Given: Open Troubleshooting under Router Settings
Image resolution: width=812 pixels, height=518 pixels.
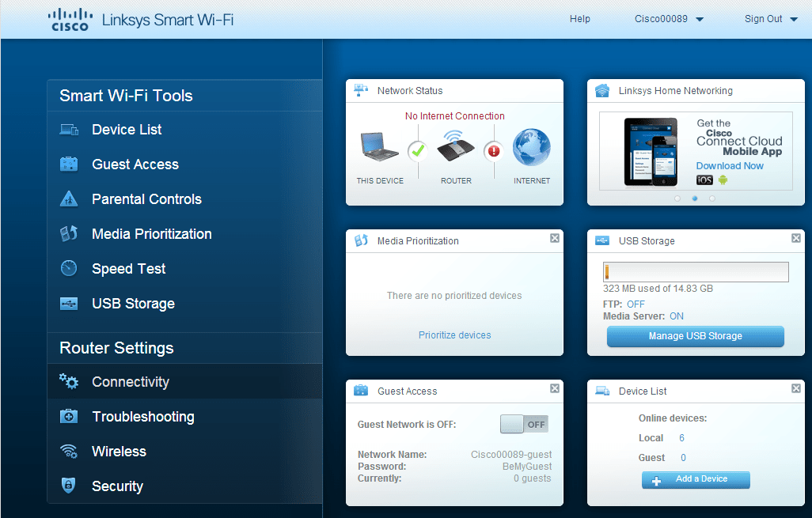Looking at the screenshot, I should (69, 417).
